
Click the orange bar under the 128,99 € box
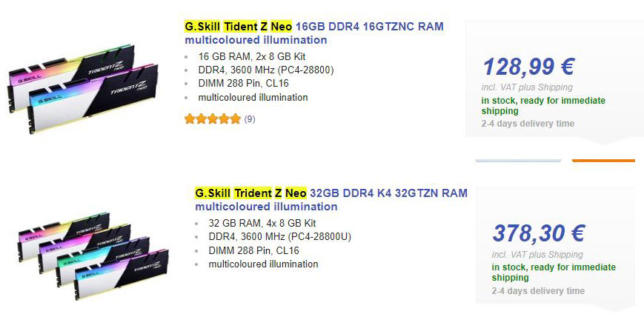[x=603, y=160]
